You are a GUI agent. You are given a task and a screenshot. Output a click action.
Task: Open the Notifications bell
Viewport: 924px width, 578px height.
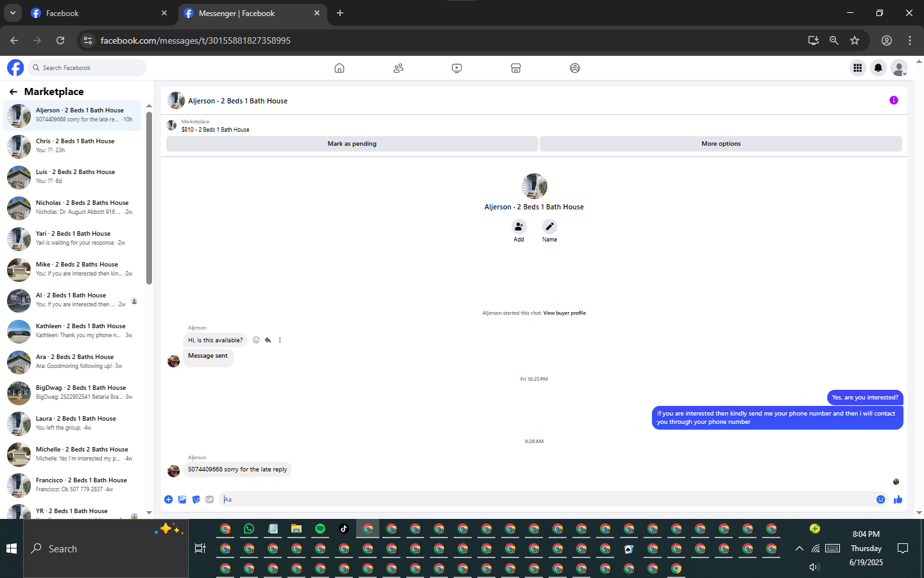point(878,67)
